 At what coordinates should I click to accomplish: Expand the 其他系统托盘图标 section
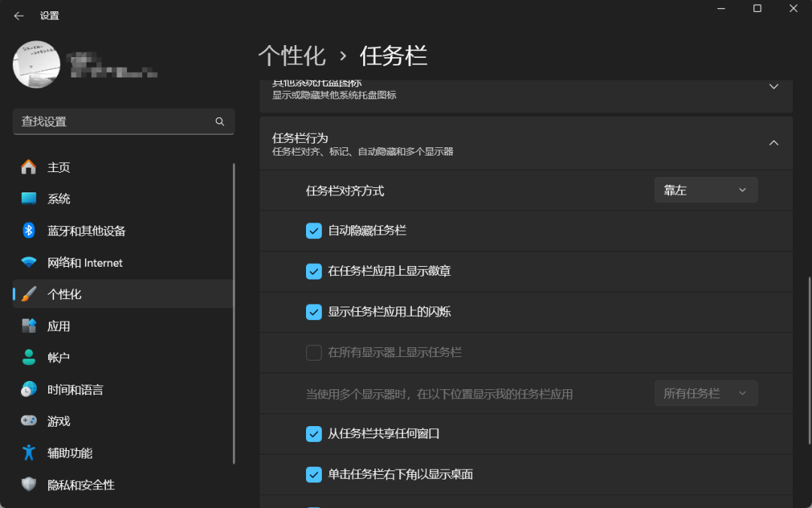pos(773,86)
